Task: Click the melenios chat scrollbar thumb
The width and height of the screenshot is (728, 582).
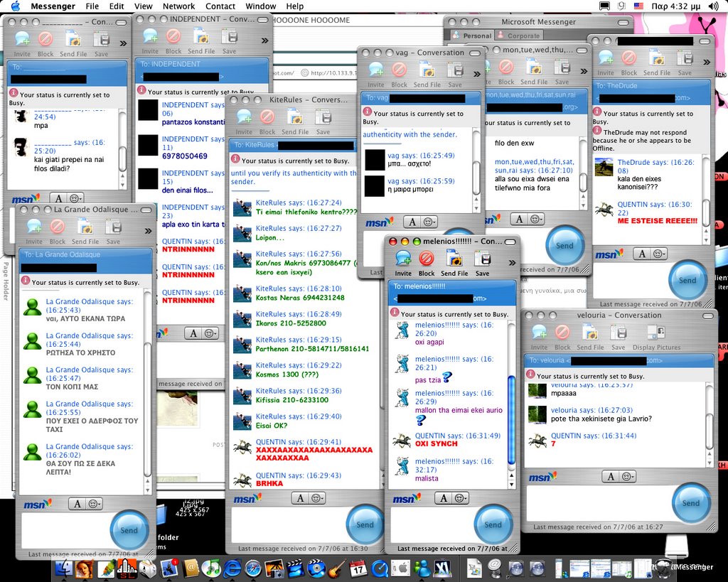Action: [512, 420]
